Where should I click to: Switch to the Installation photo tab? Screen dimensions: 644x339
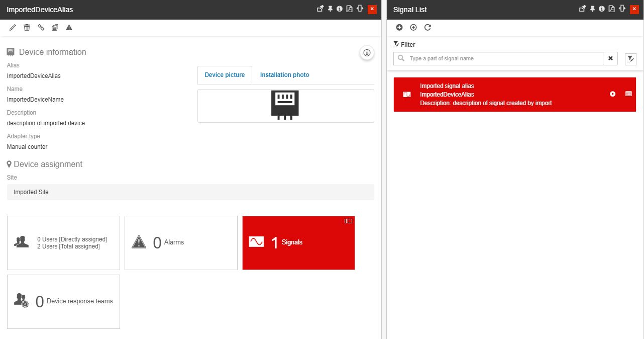pyautogui.click(x=284, y=75)
